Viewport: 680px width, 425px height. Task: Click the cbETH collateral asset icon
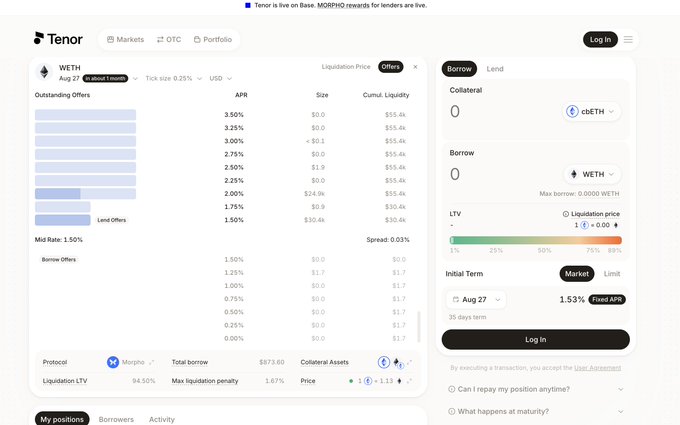tap(384, 362)
